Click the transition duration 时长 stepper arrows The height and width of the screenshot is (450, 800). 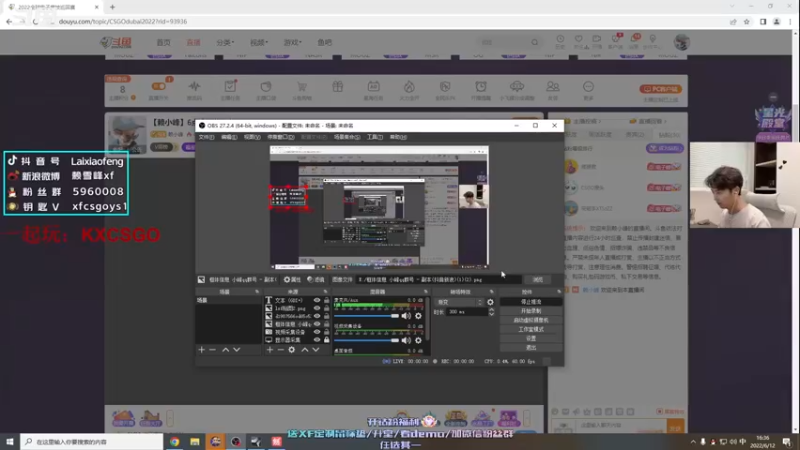pos(491,312)
